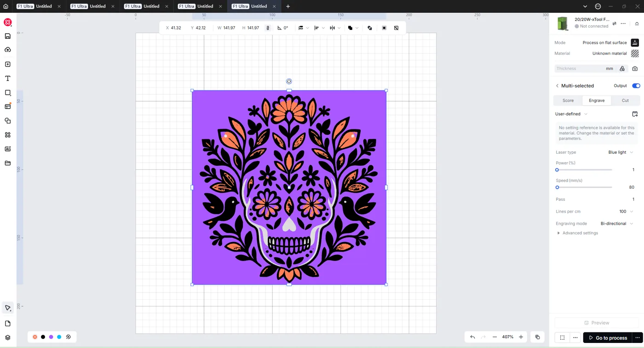Image resolution: width=644 pixels, height=348 pixels.
Task: Expand Advanced settings
Action: [577, 233]
